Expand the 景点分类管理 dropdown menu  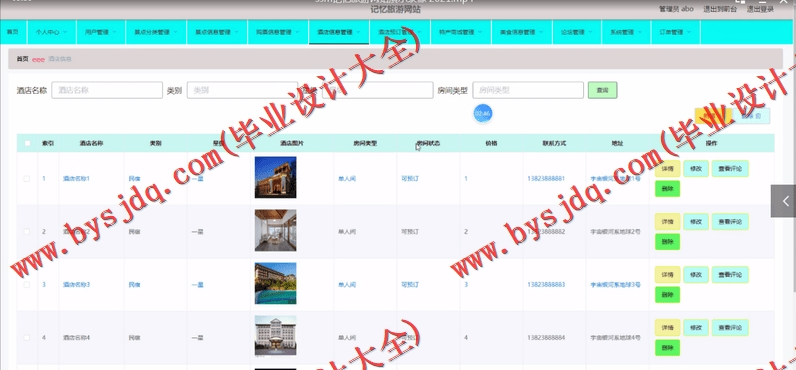[156, 32]
